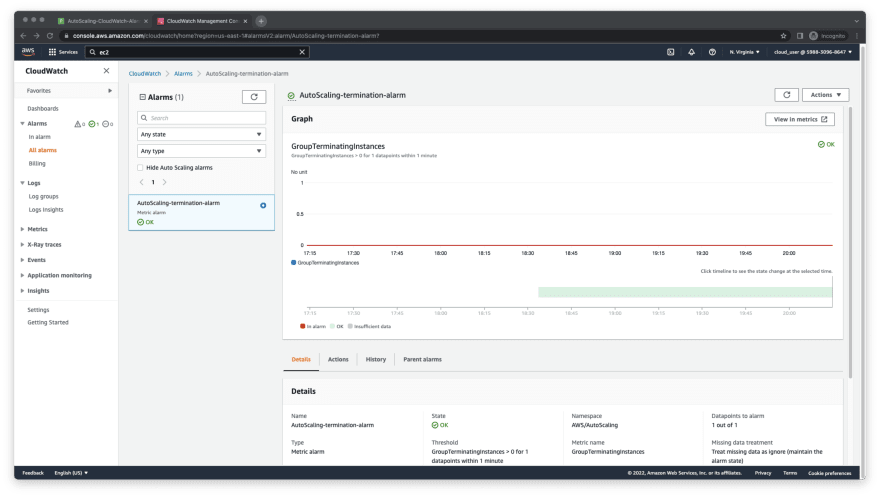Click the OK alarms count icon in sidebar
The image size is (880, 497).
93,124
